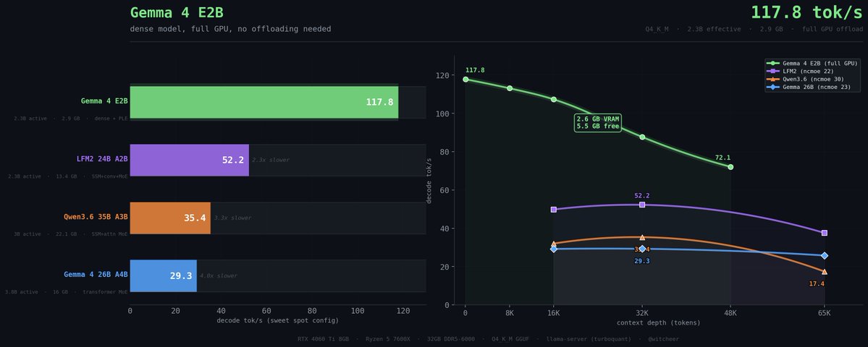The image size is (868, 347).
Task: Click the orange triangle point at 16K
Action: pyautogui.click(x=554, y=244)
